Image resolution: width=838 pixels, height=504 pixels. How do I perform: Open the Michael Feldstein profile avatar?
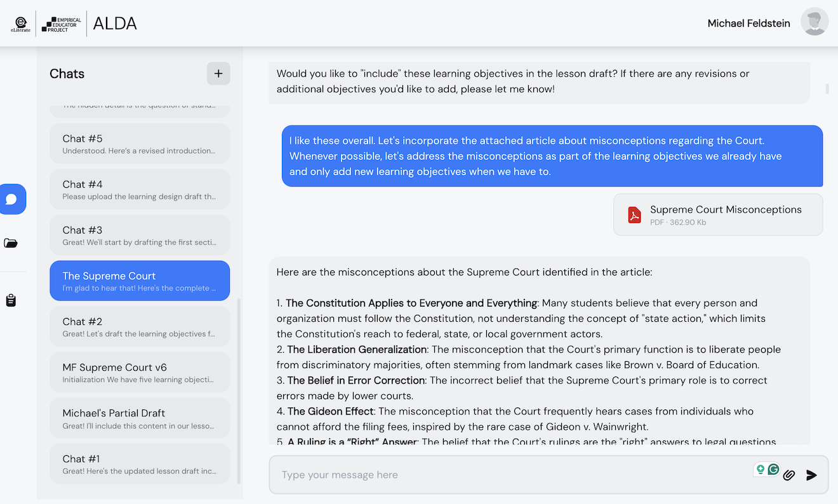click(815, 21)
